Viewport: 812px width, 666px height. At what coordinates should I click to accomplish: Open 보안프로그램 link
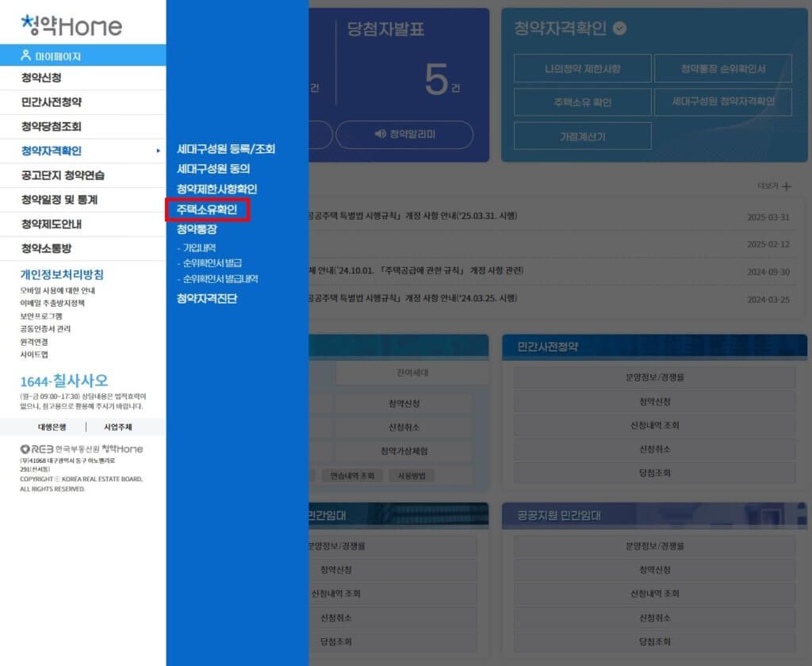[41, 316]
